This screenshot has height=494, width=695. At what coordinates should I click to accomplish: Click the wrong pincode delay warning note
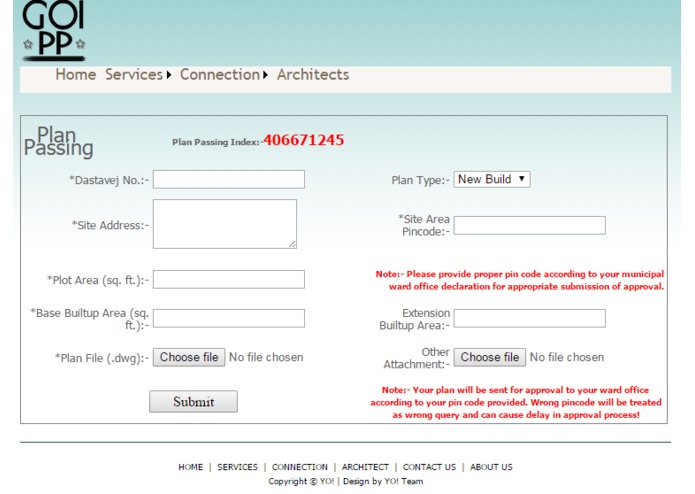(x=516, y=403)
